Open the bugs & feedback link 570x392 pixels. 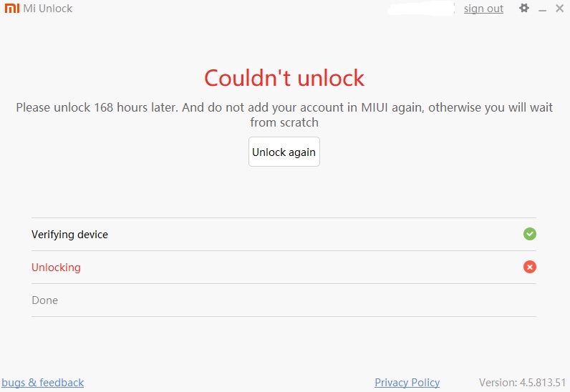[x=43, y=383]
